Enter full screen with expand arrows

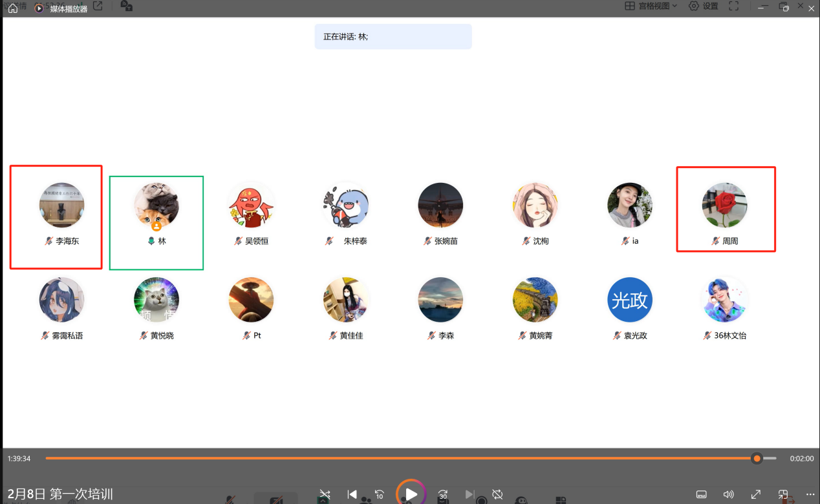pyautogui.click(x=756, y=494)
